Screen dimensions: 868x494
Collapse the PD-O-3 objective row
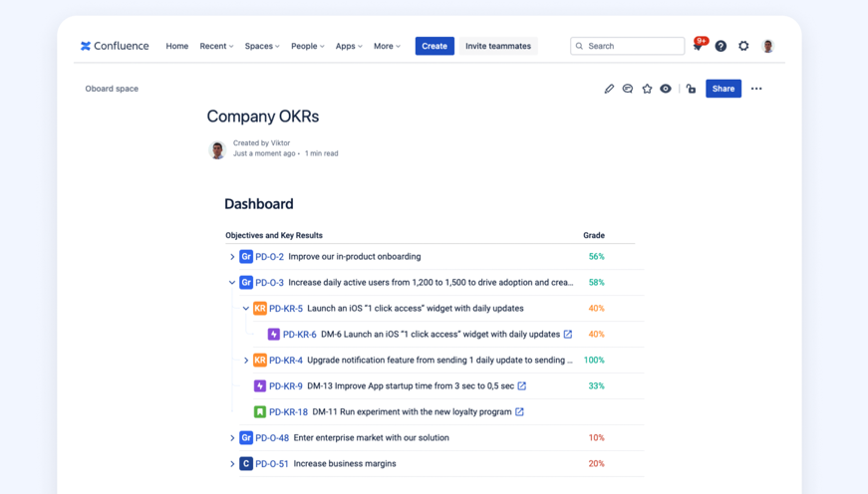click(232, 283)
